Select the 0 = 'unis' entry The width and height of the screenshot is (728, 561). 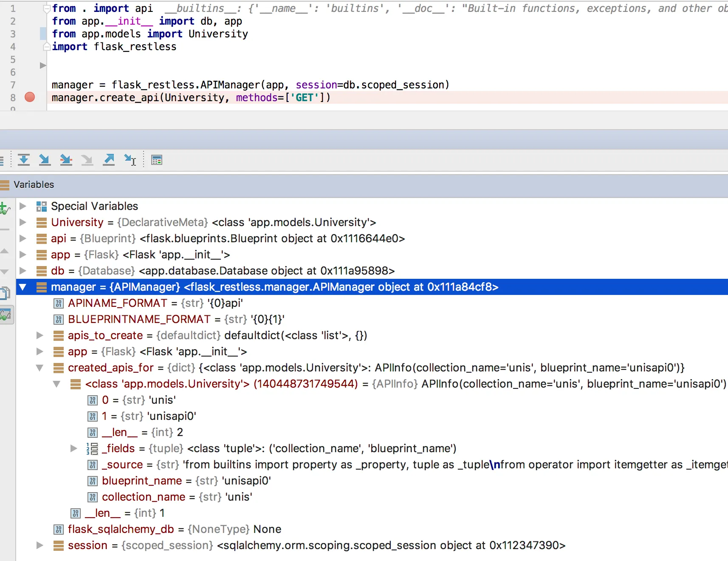tap(372, 400)
